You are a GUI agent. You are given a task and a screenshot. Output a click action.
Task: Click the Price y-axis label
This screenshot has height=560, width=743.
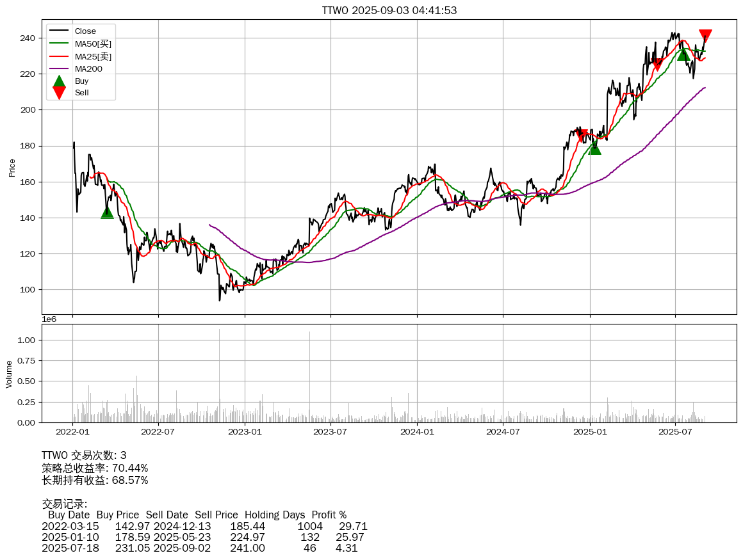pyautogui.click(x=12, y=168)
